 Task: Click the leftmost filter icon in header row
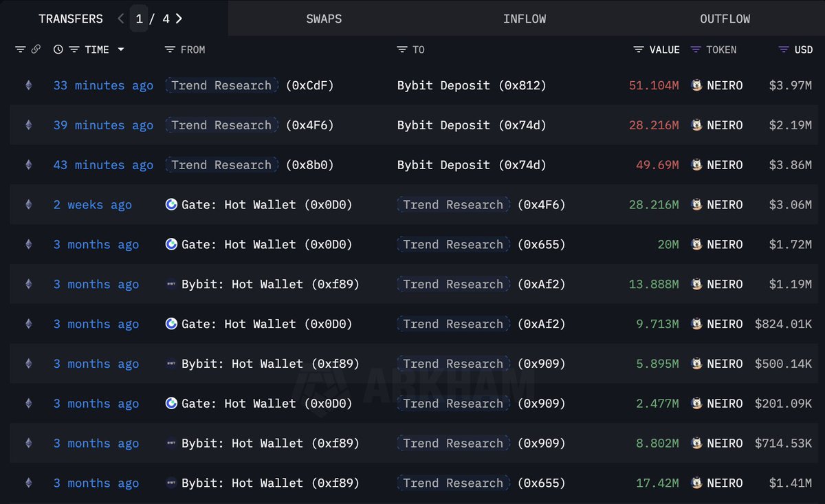20,50
